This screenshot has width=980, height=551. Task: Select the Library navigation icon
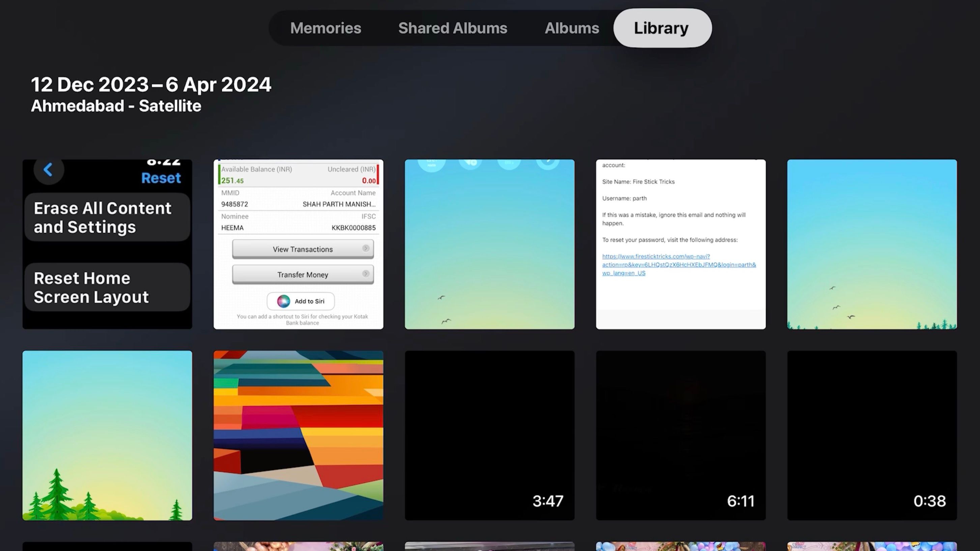(x=661, y=28)
